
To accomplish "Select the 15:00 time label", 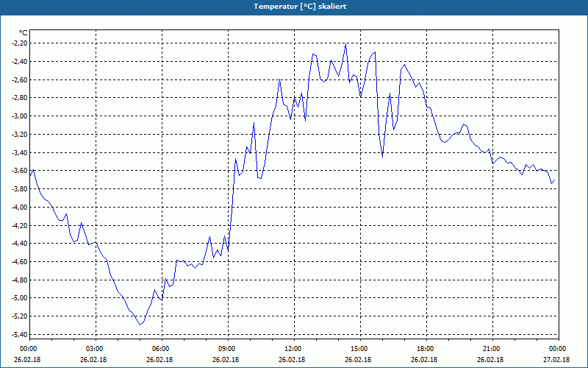I will (x=360, y=349).
